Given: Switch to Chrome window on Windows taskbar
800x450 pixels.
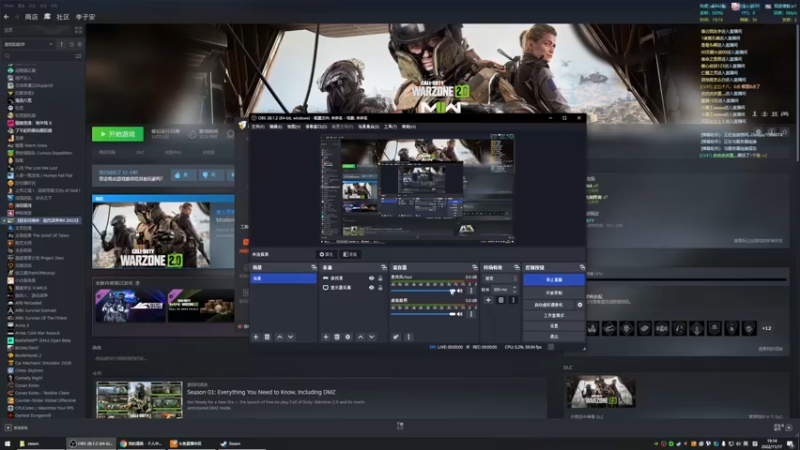Looking at the screenshot, I should tap(141, 443).
